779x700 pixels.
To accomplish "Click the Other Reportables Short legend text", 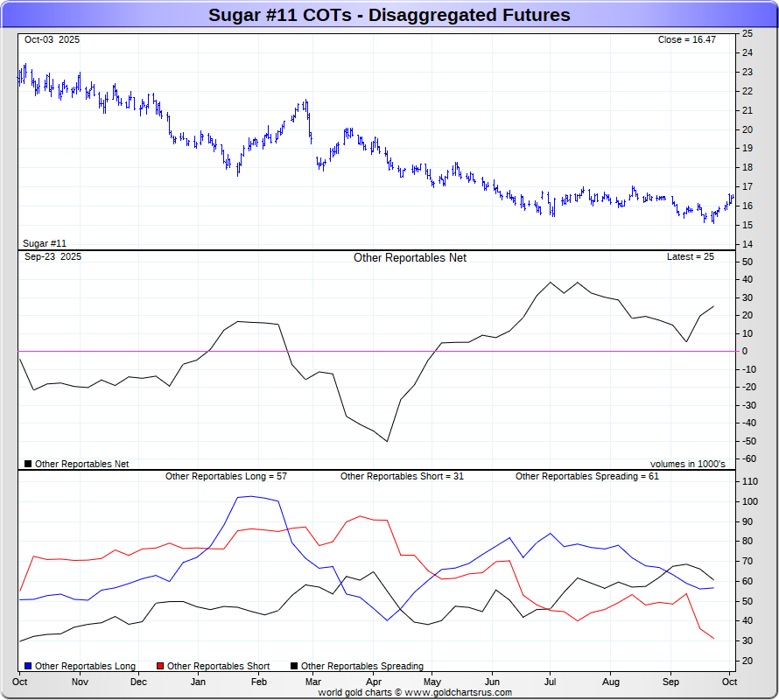I will (218, 666).
